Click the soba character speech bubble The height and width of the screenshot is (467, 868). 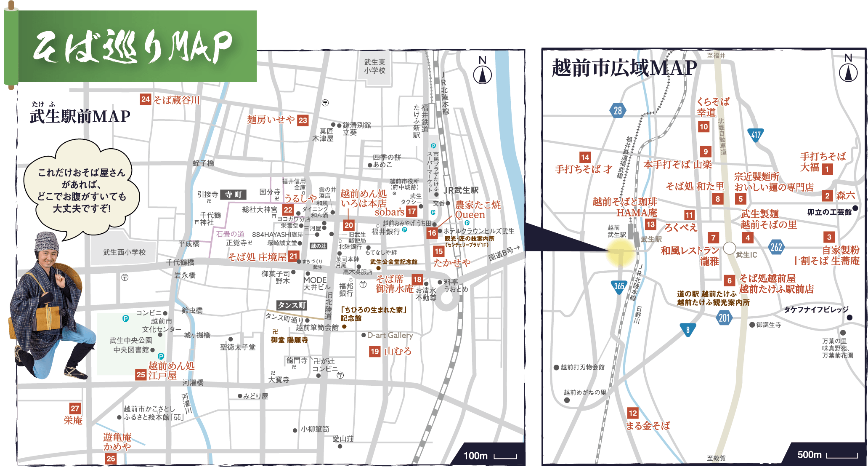click(82, 190)
